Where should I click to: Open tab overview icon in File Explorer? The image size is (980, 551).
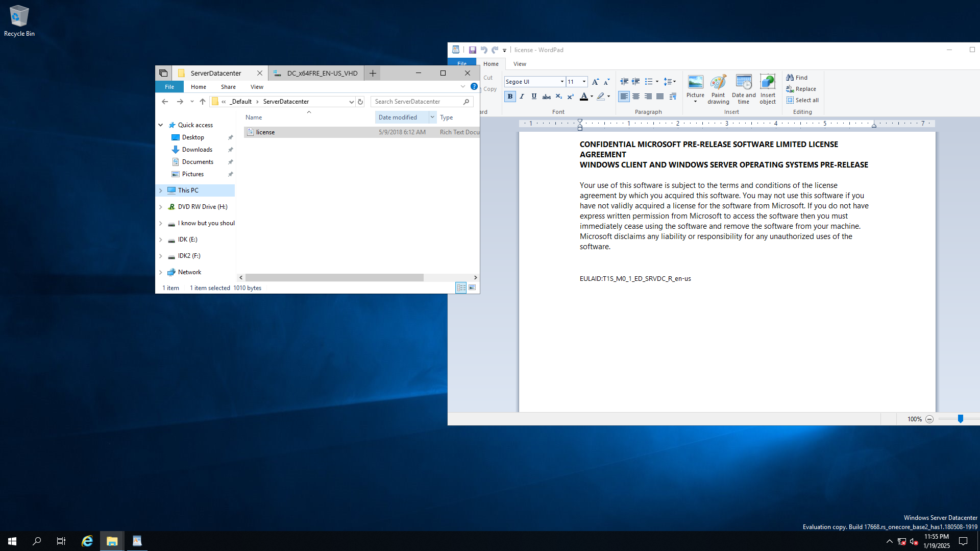point(163,73)
